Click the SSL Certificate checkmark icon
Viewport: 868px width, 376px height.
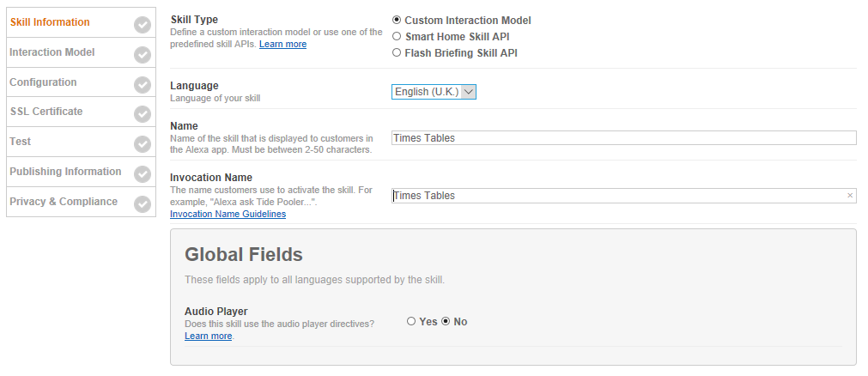tap(143, 114)
